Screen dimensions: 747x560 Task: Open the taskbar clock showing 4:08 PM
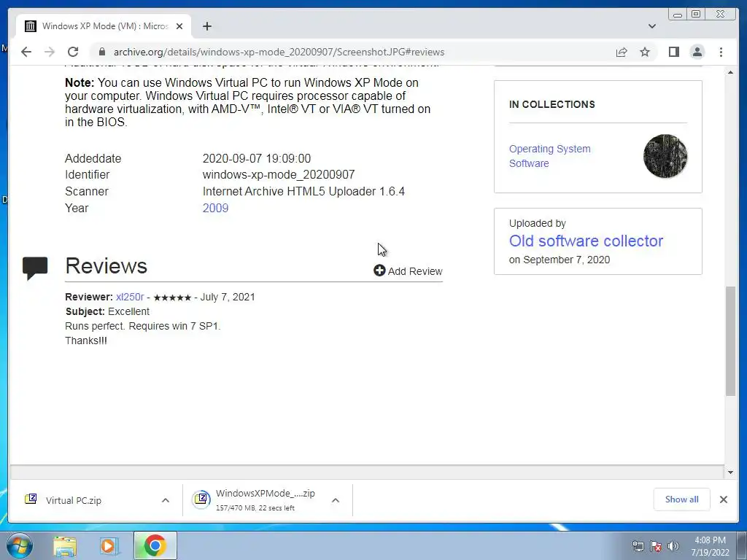(711, 546)
